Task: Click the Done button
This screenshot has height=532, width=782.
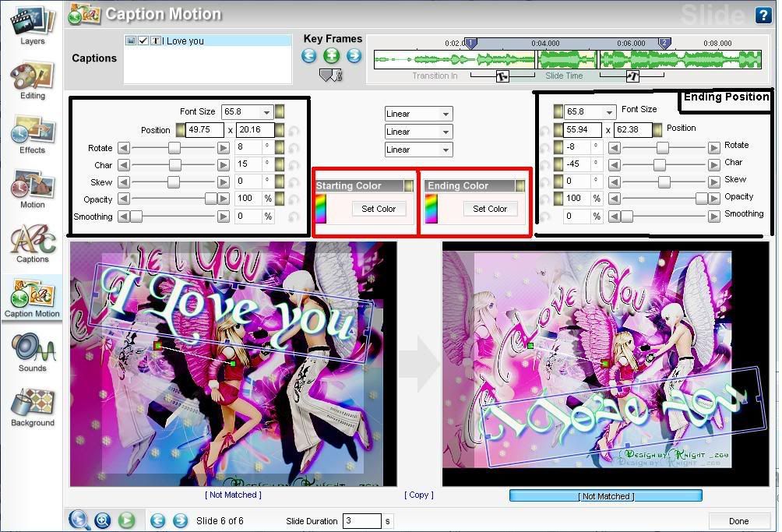Action: click(x=738, y=521)
